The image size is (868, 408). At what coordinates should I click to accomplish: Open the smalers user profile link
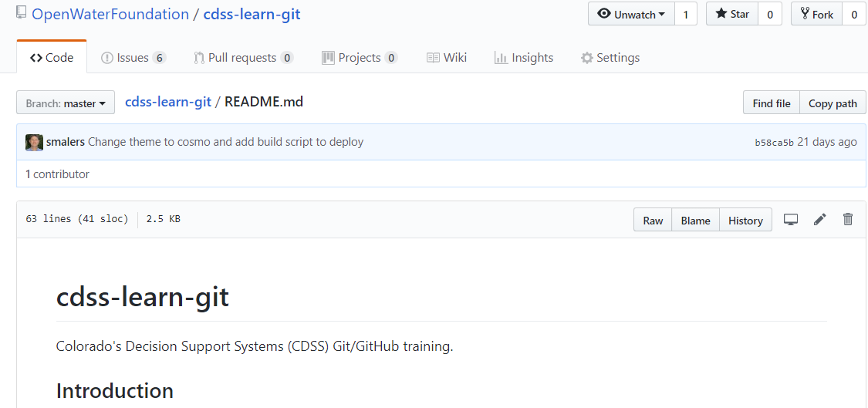coord(66,142)
